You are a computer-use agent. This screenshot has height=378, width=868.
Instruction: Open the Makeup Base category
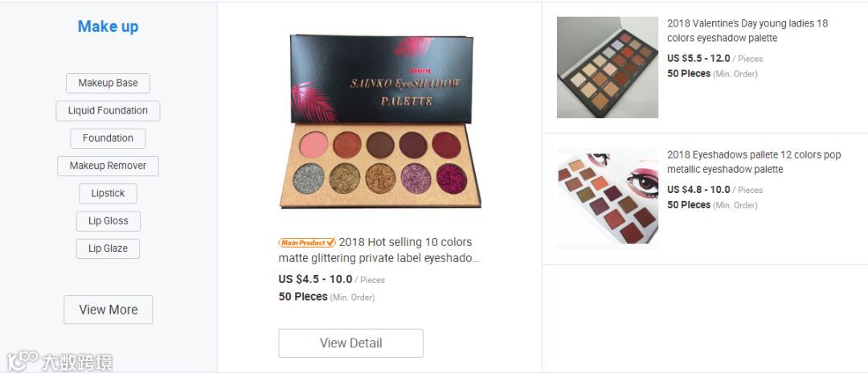coord(108,83)
